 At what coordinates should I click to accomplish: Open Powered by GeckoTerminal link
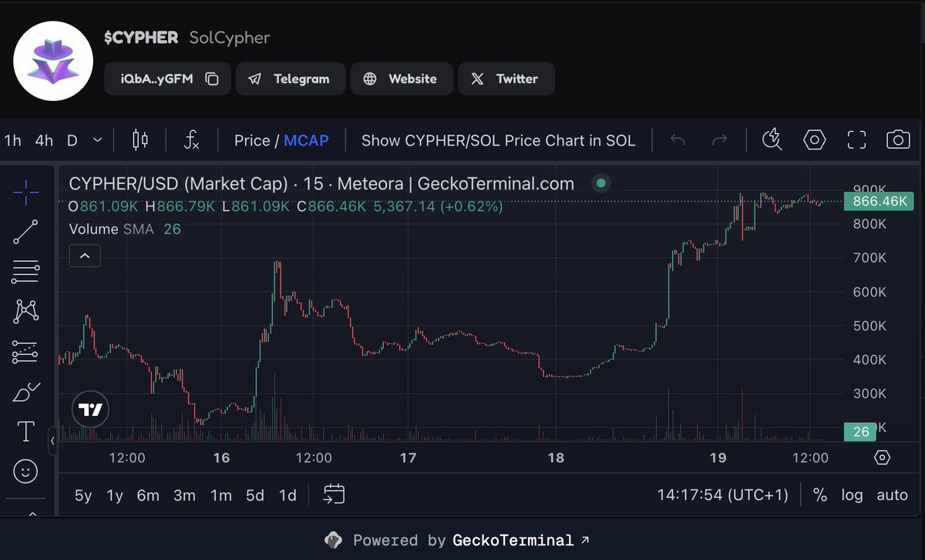[x=457, y=540]
